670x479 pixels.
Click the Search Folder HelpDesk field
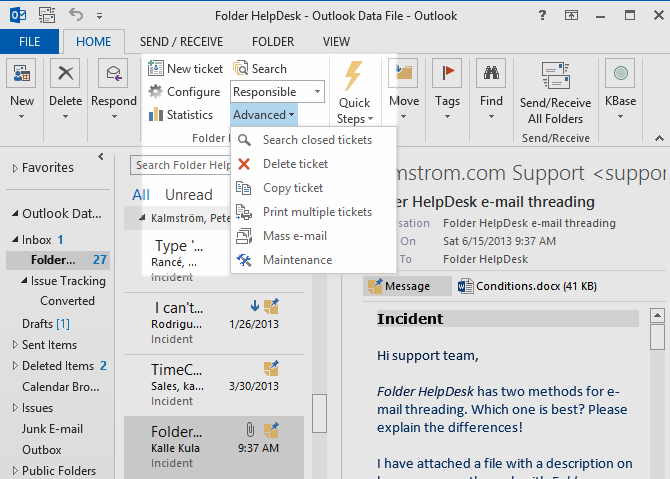coord(180,165)
